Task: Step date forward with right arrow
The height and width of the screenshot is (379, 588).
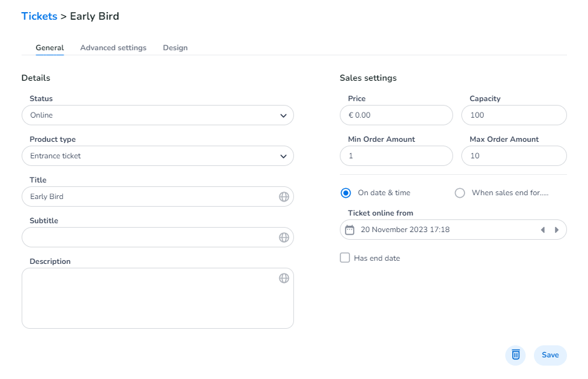Action: point(557,230)
